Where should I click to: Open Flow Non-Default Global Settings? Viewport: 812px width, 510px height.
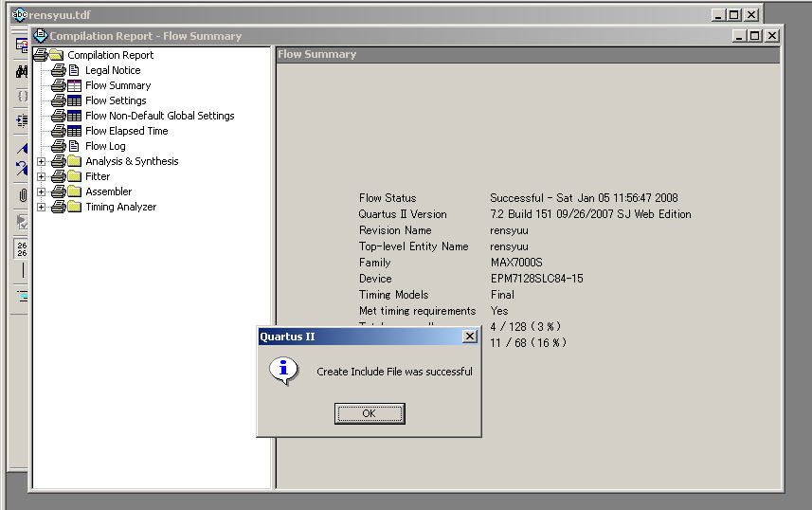(x=160, y=115)
